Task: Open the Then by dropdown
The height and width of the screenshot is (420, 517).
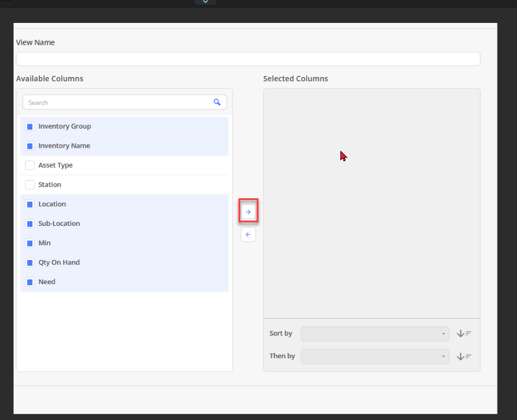Action: [375, 356]
